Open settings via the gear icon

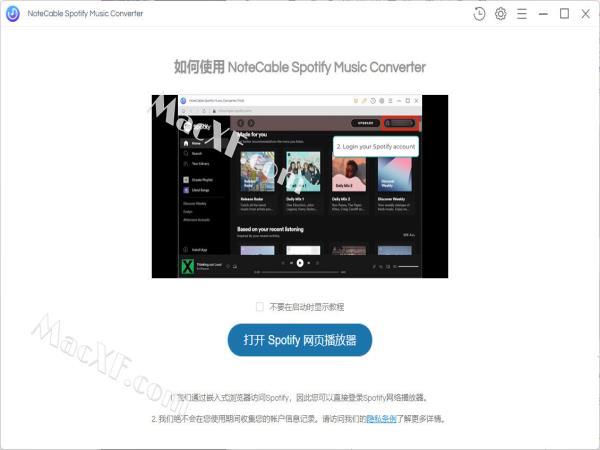click(x=501, y=14)
